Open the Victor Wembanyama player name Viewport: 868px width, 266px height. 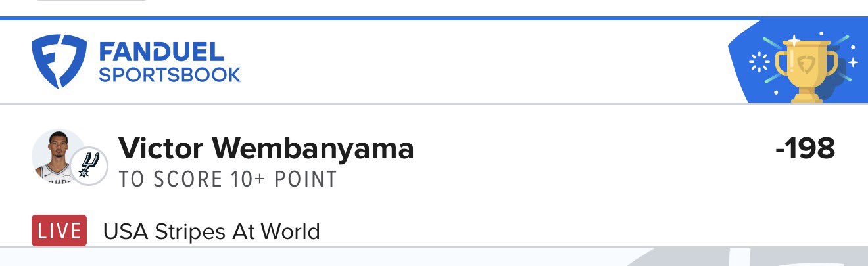tap(266, 149)
